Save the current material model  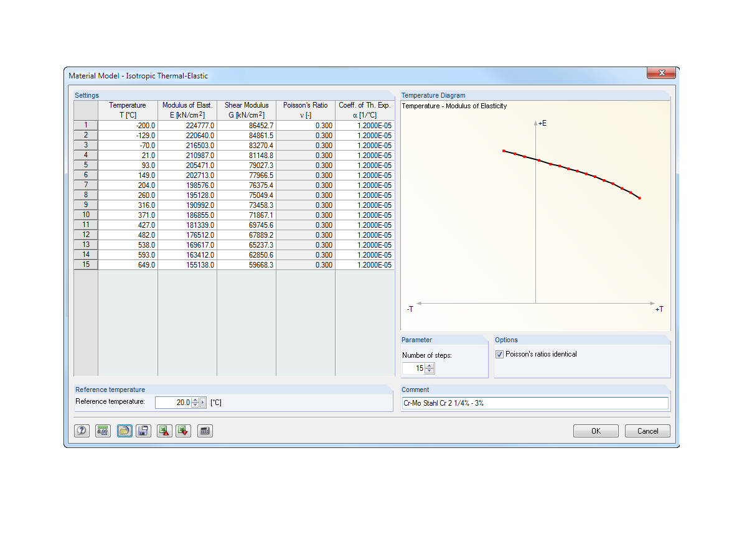(143, 431)
